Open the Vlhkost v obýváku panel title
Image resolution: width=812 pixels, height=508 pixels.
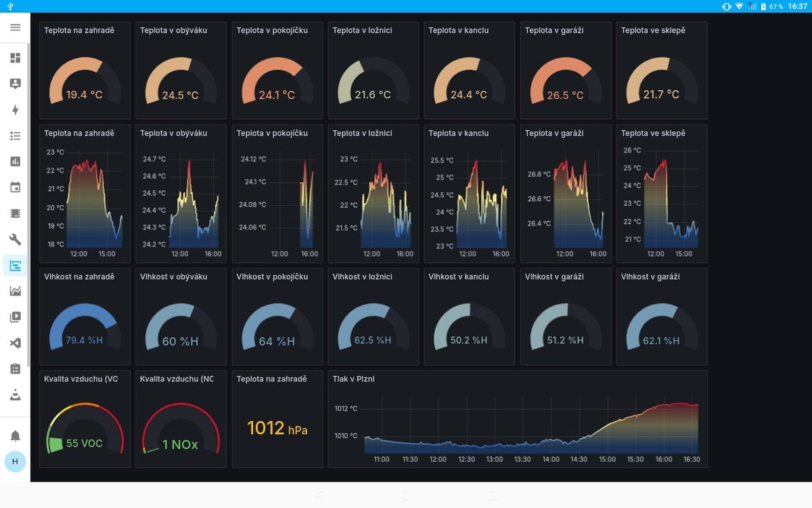pos(174,277)
